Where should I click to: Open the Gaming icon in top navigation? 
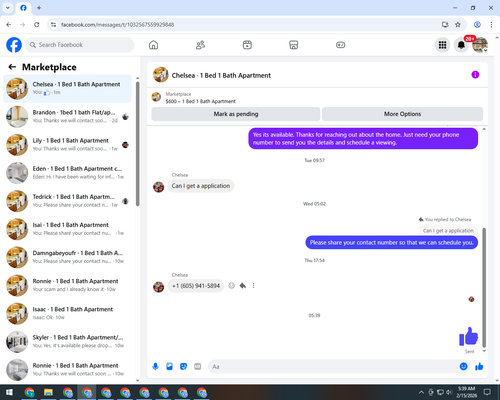click(x=340, y=45)
